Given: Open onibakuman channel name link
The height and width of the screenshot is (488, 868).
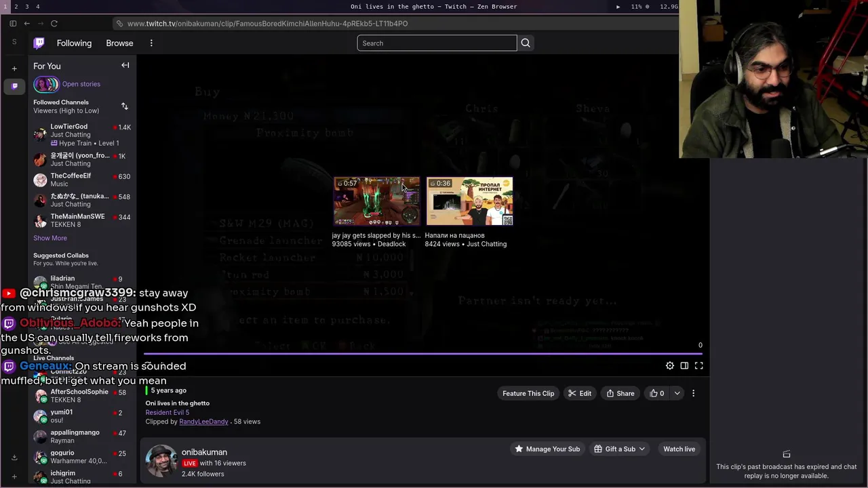Looking at the screenshot, I should tap(204, 452).
